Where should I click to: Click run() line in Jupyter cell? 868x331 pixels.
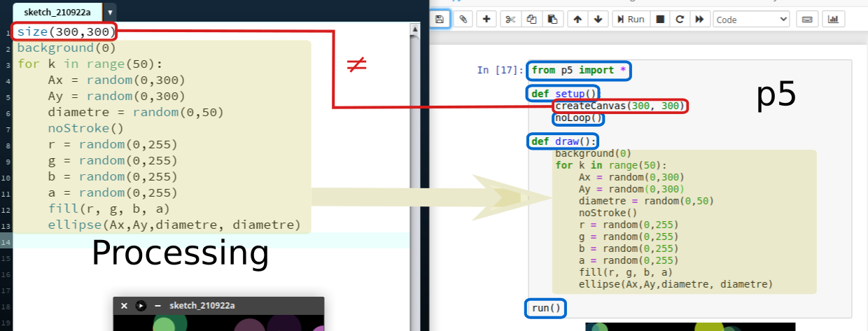pos(547,308)
